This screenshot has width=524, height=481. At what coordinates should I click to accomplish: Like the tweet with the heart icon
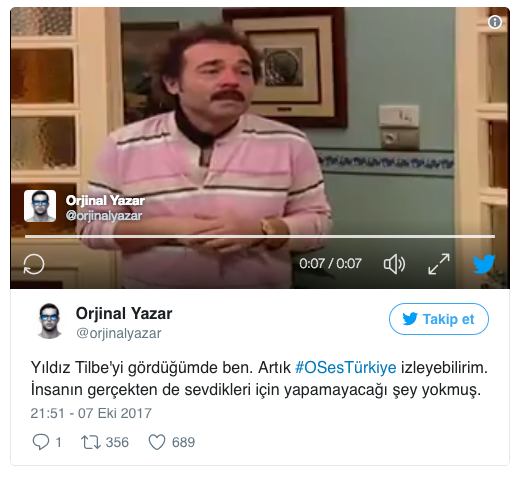[x=157, y=442]
